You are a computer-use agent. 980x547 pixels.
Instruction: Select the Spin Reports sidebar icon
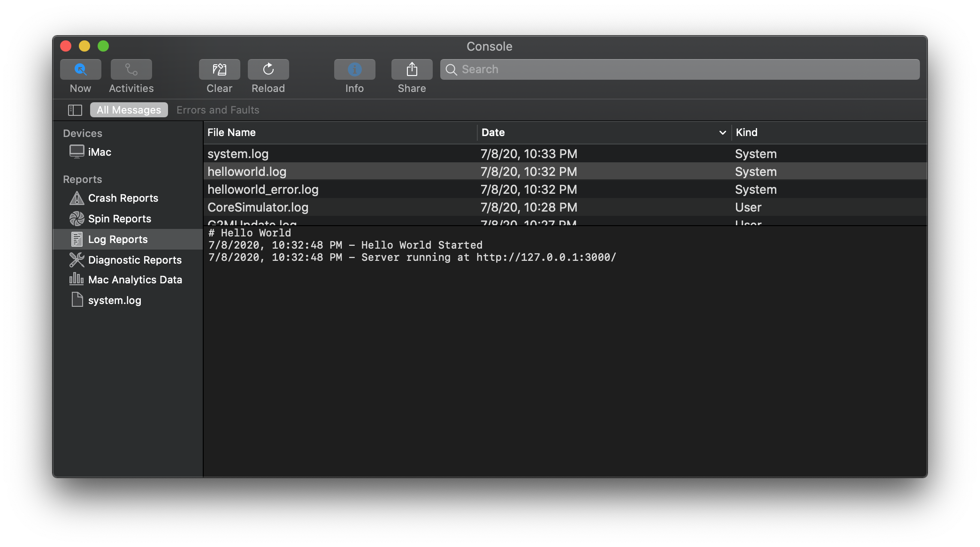coord(76,219)
